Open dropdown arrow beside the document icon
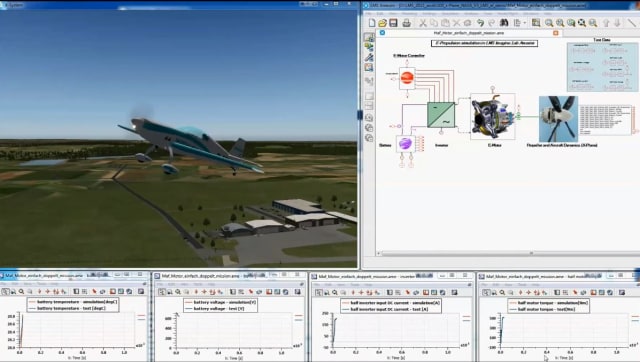Viewport: 640px width, 362px height. [x=524, y=23]
